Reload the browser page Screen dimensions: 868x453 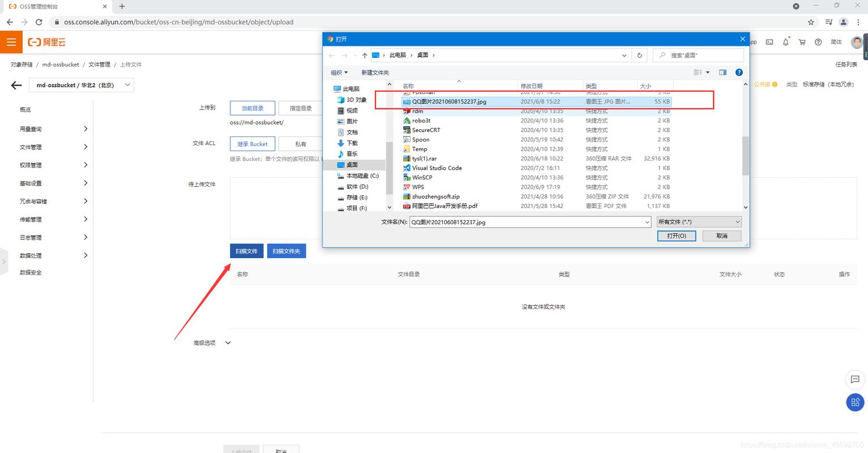(39, 22)
